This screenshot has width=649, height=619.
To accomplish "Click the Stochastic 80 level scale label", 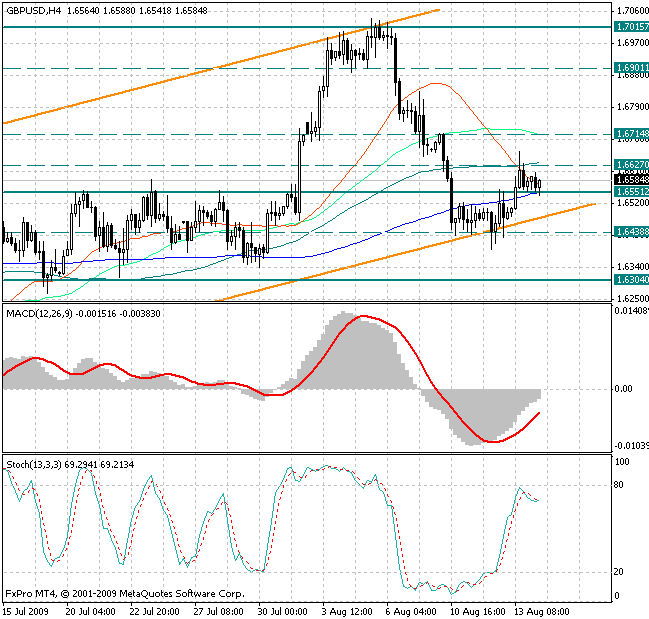I will click(620, 485).
